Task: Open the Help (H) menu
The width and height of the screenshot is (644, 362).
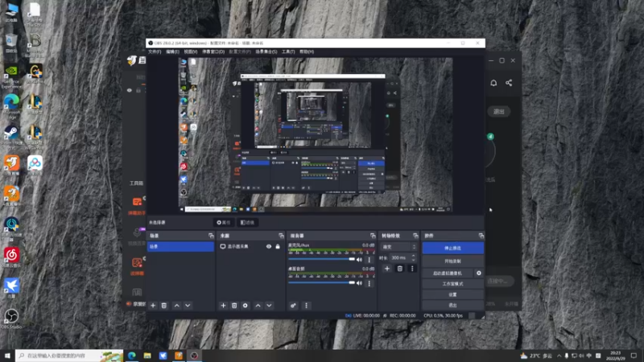Action: point(307,51)
